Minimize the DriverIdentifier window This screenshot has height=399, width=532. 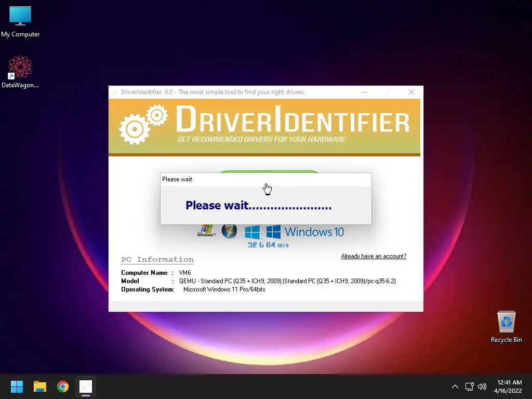tap(364, 92)
